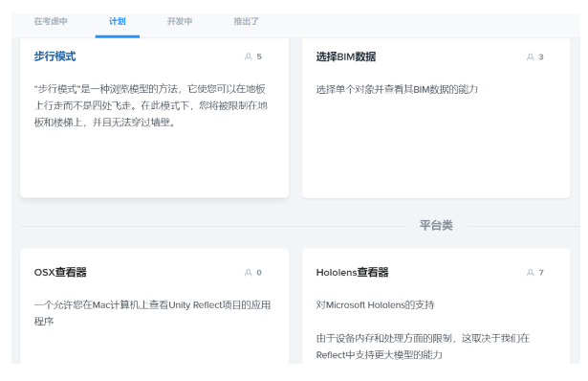Click the 由于设备内存和处理方面的限制 paragraph

click(x=423, y=347)
